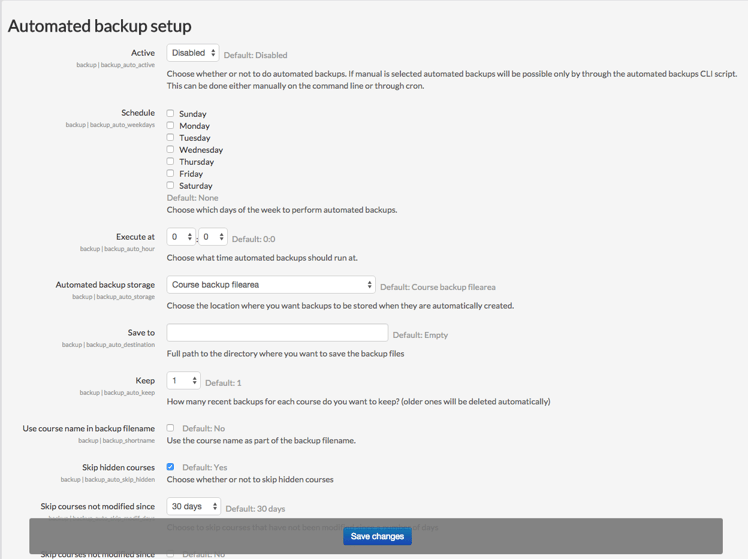Screen dimensions: 748x559
Task: Click the Schedule setting label
Action: click(x=138, y=113)
